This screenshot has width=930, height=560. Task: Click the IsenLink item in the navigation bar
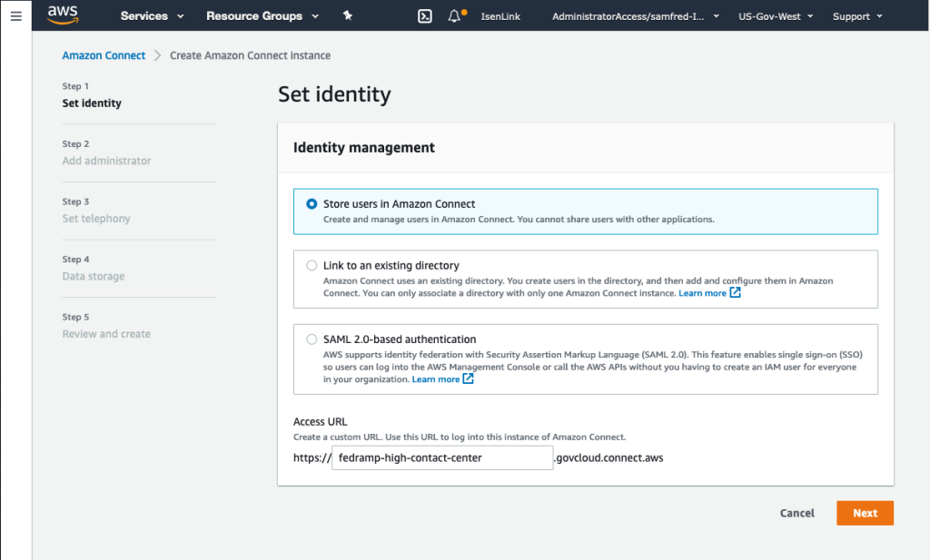point(502,15)
